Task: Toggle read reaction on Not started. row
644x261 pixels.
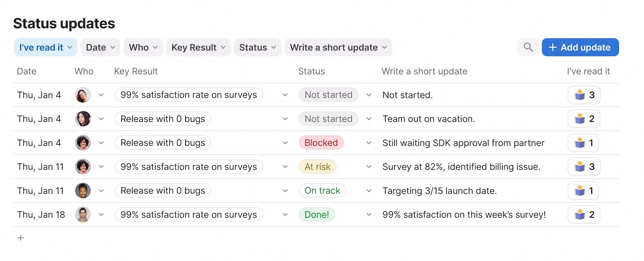Action: [584, 95]
